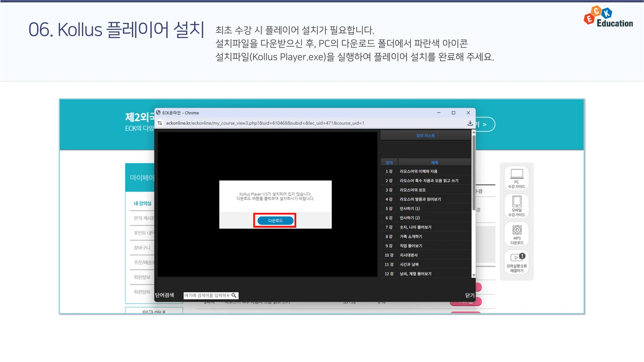Screen dimensions: 644x362
Task: Select lecture 4강 라오스어 발음과 읽어보기
Action: pos(425,199)
